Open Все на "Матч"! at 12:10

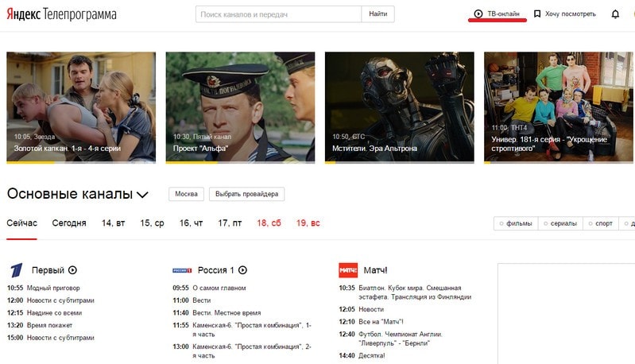click(x=381, y=322)
